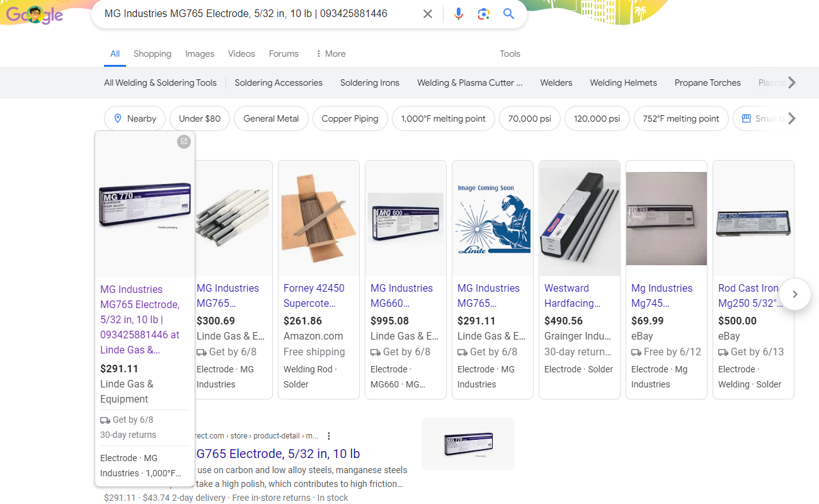Open MG765 Electrode 093425881446 Linde link
The width and height of the screenshot is (819, 504).
pyautogui.click(x=140, y=319)
